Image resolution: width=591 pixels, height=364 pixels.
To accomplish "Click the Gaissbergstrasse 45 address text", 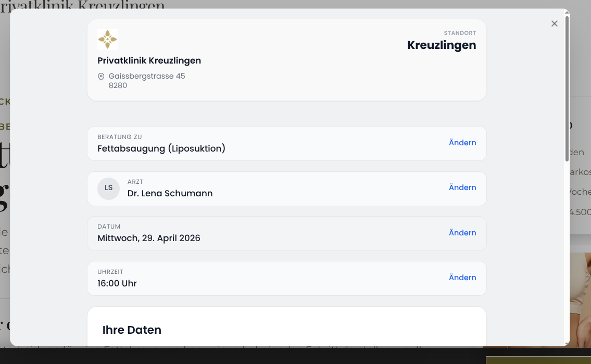I will pyautogui.click(x=147, y=76).
